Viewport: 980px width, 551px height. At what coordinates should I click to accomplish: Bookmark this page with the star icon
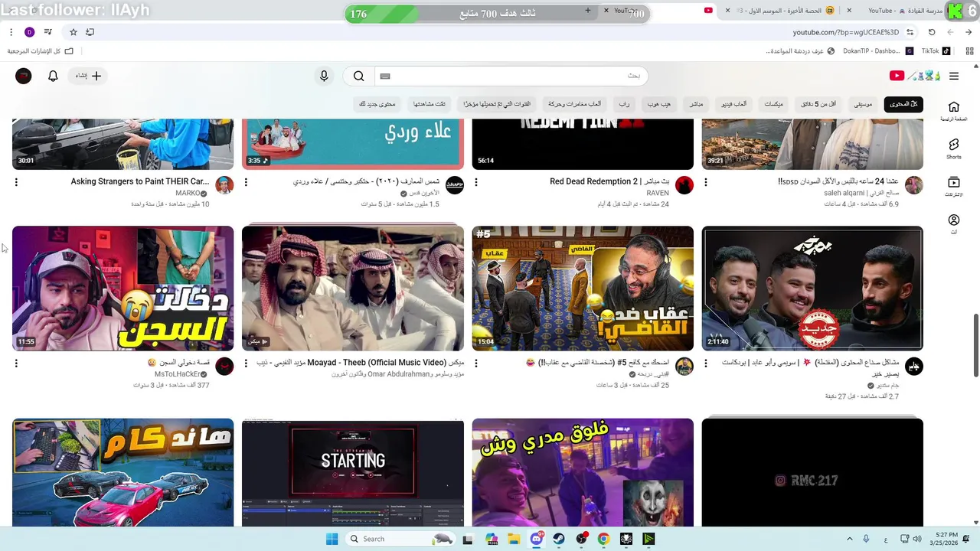[x=73, y=32]
